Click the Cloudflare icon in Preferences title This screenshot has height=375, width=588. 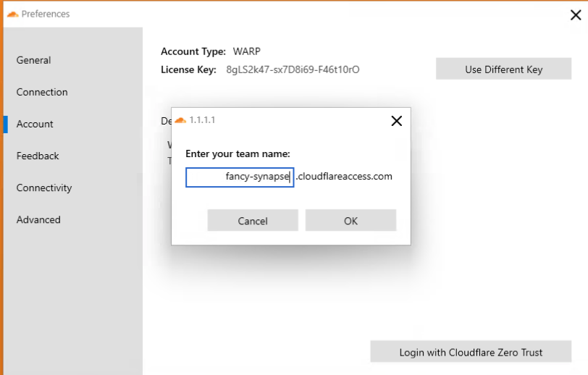pos(13,14)
